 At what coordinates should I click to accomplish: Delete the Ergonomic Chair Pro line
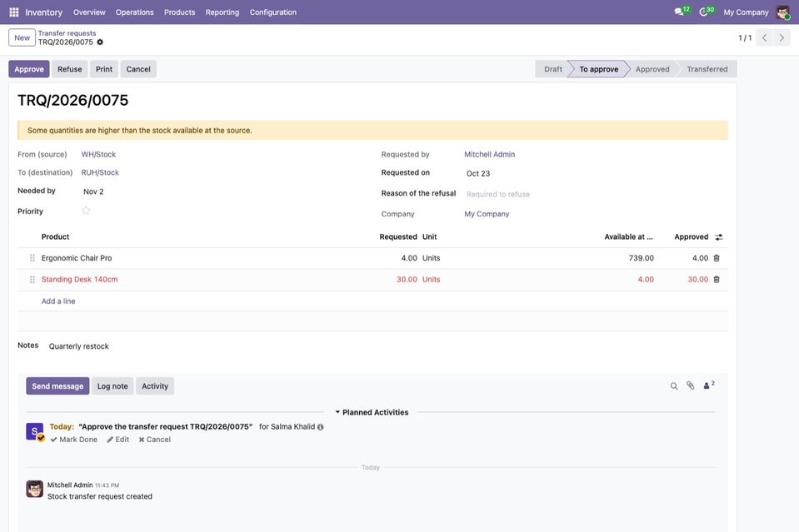[717, 258]
